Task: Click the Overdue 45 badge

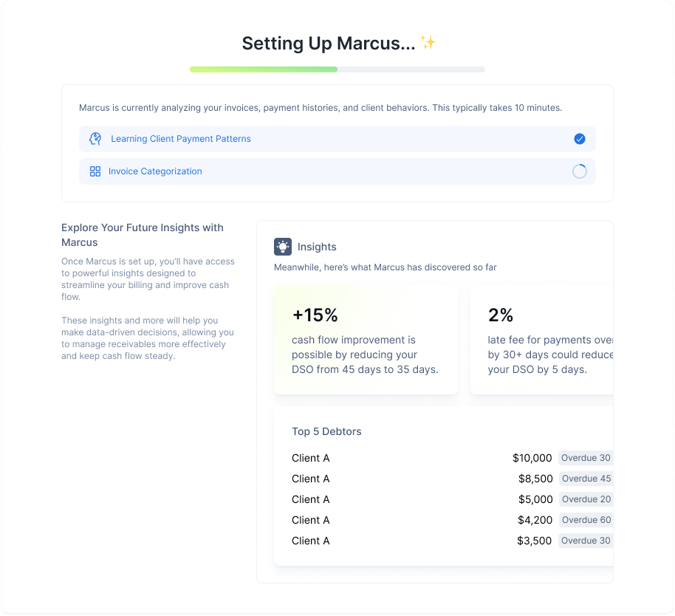Action: click(586, 479)
